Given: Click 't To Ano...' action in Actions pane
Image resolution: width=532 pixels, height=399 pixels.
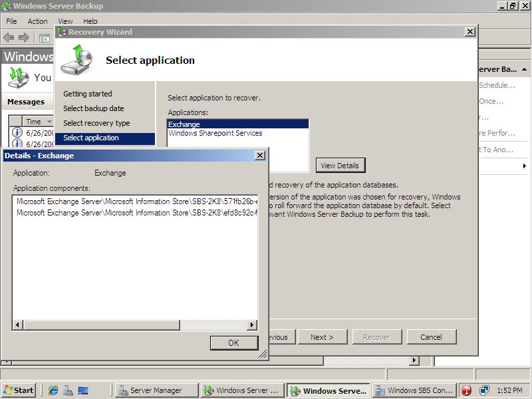Looking at the screenshot, I should (x=496, y=150).
